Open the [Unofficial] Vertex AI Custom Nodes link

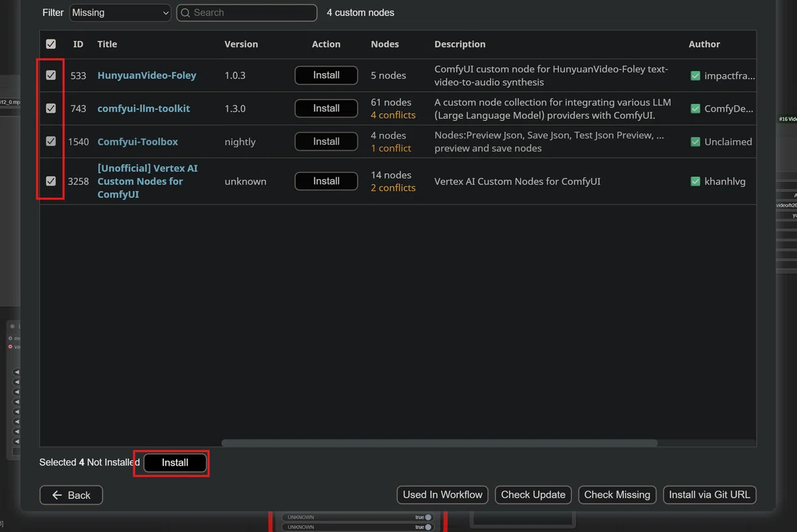pos(147,181)
